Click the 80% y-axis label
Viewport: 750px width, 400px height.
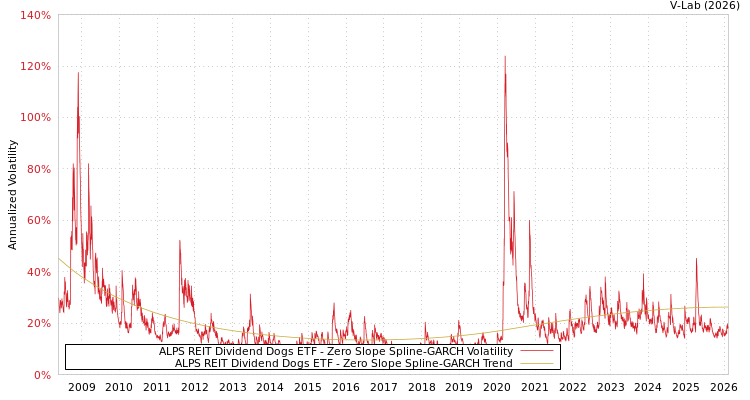coord(38,169)
